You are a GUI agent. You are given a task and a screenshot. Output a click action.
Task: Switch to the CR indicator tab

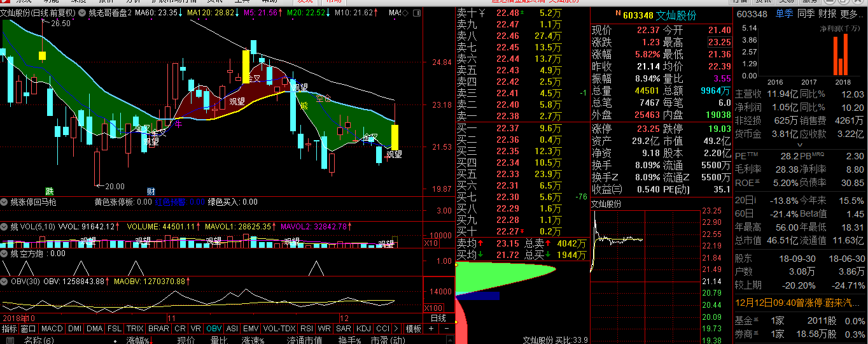pyautogui.click(x=180, y=329)
